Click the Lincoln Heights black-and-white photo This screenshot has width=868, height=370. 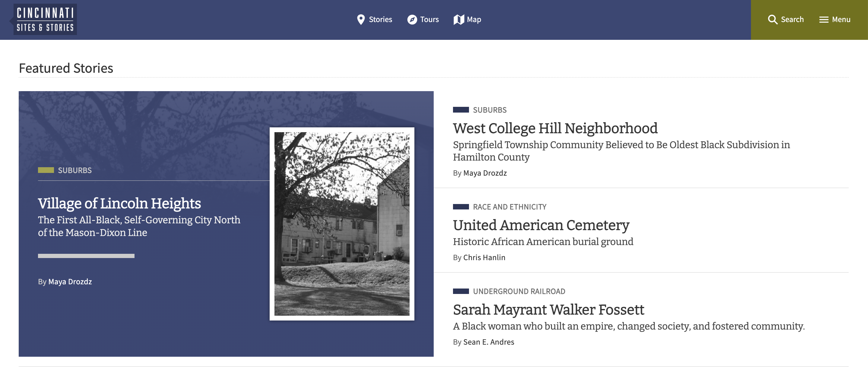tap(342, 224)
